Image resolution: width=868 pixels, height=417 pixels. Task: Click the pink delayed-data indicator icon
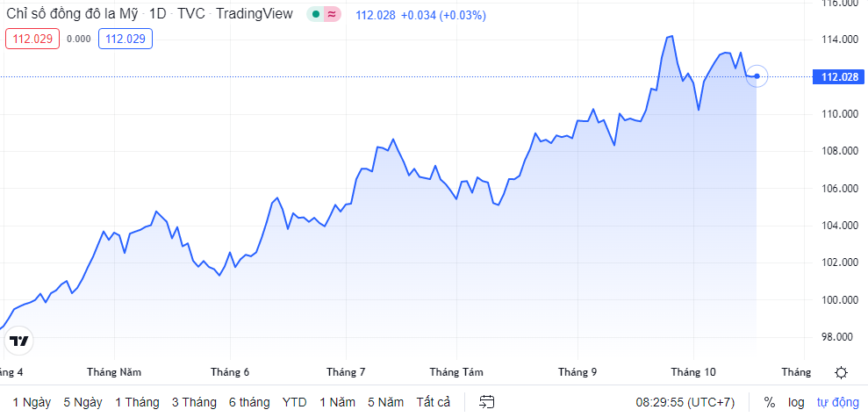pos(331,15)
